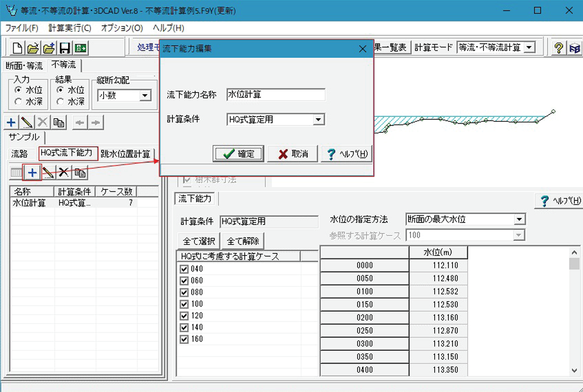Add new HQ flow capacity with plus icon
Image resolution: width=583 pixels, height=392 pixels.
click(x=32, y=172)
